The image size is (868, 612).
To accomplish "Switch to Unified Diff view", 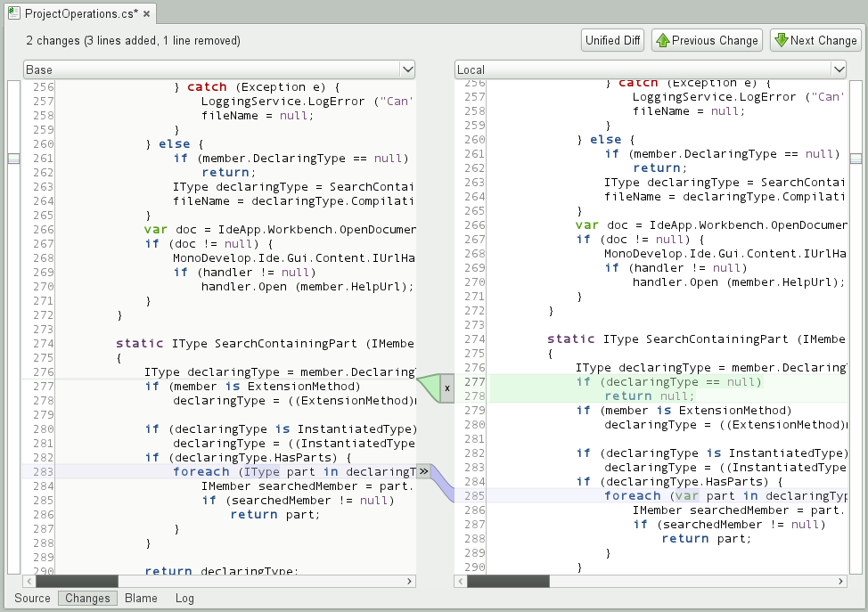I will pos(613,40).
